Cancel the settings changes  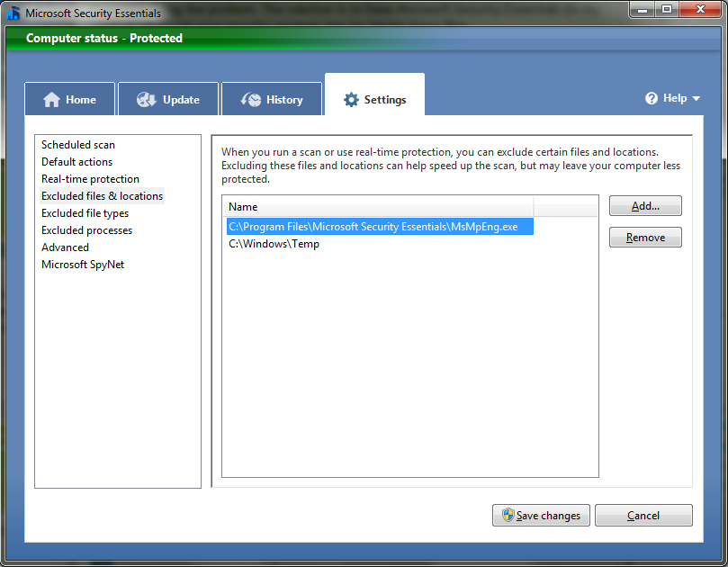tap(643, 516)
